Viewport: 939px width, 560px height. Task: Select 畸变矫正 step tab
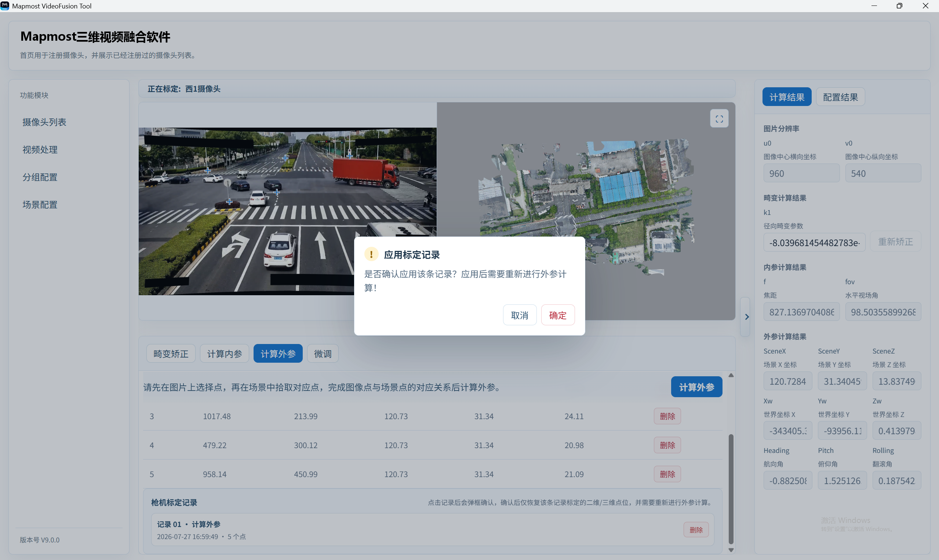(171, 354)
